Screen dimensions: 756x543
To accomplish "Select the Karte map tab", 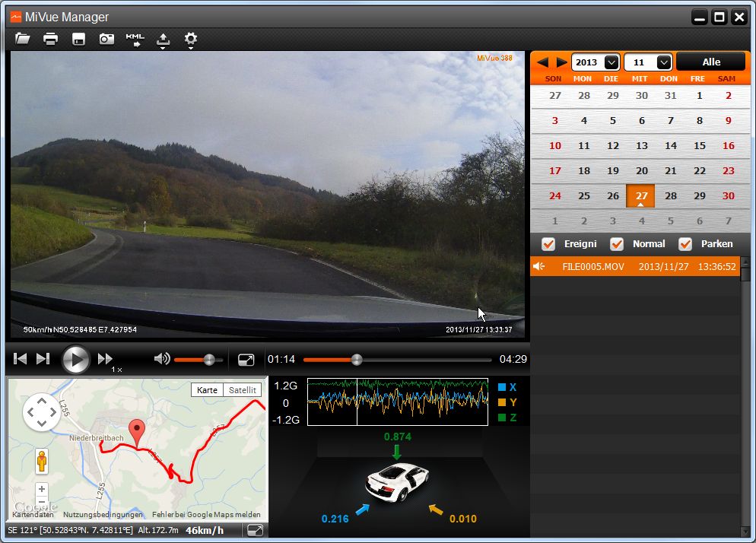I will pyautogui.click(x=207, y=390).
